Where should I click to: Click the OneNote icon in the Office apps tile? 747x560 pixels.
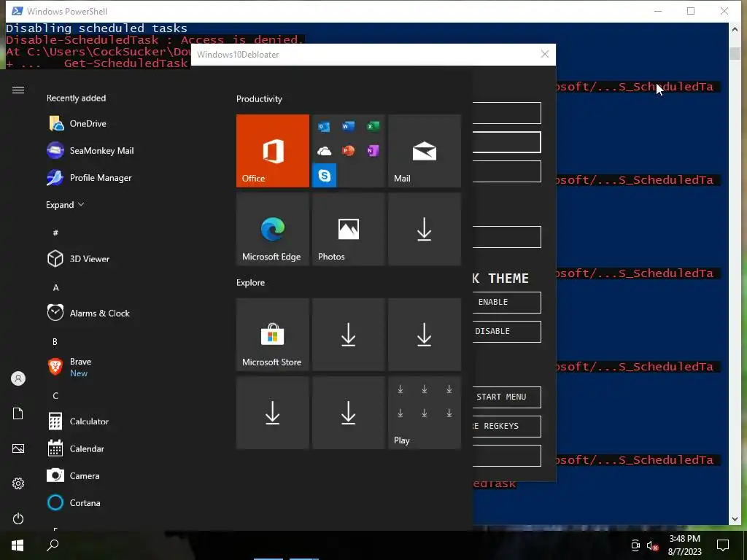pos(373,151)
